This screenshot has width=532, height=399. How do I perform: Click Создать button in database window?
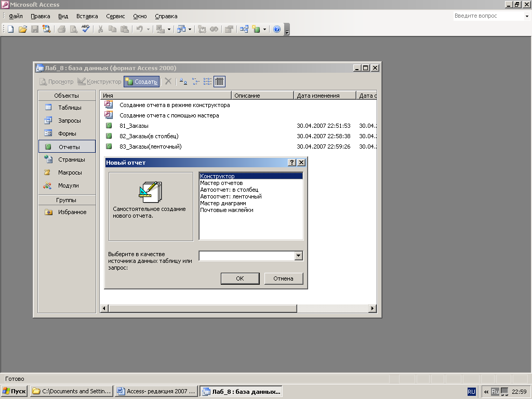[x=141, y=82]
